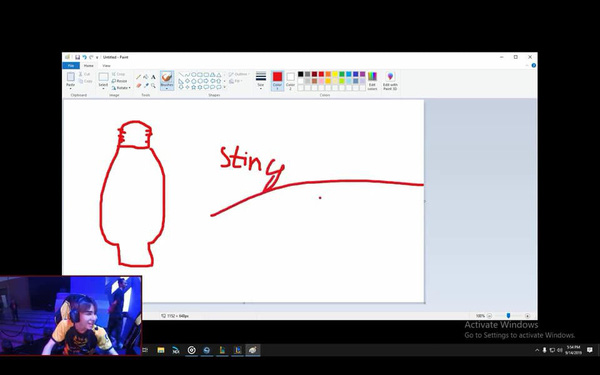
Task: Select the Eraser tool
Action: point(139,85)
